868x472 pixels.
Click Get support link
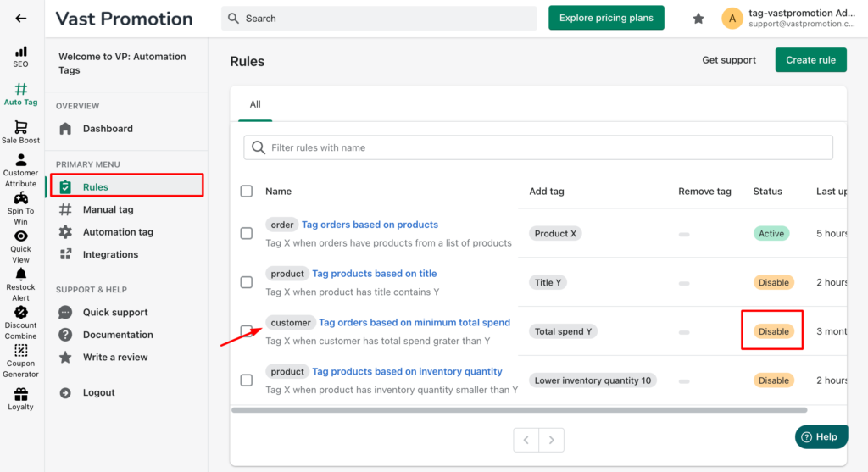tap(728, 60)
